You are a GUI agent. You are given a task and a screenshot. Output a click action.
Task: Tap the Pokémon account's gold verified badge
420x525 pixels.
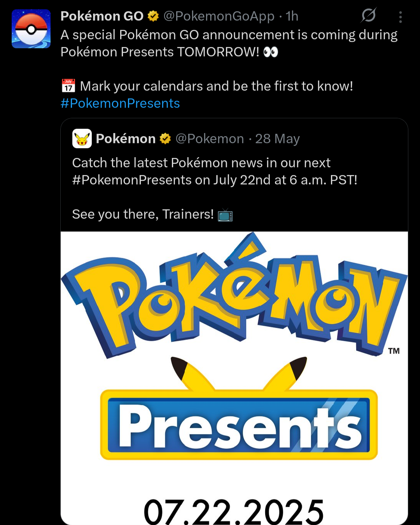click(165, 139)
